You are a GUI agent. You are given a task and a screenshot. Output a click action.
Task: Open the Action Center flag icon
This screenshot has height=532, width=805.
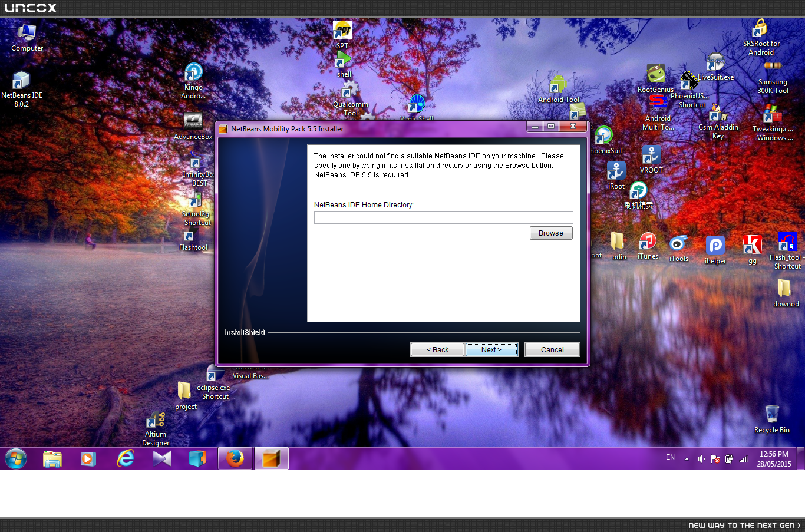point(715,459)
